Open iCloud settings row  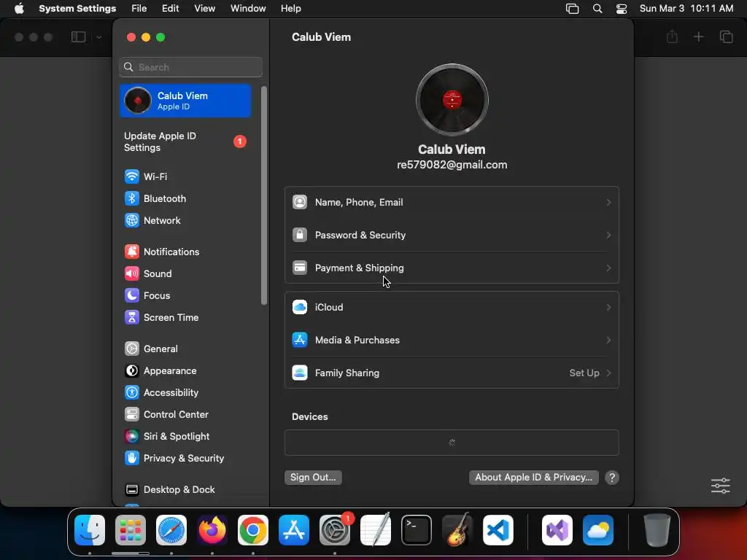(452, 308)
